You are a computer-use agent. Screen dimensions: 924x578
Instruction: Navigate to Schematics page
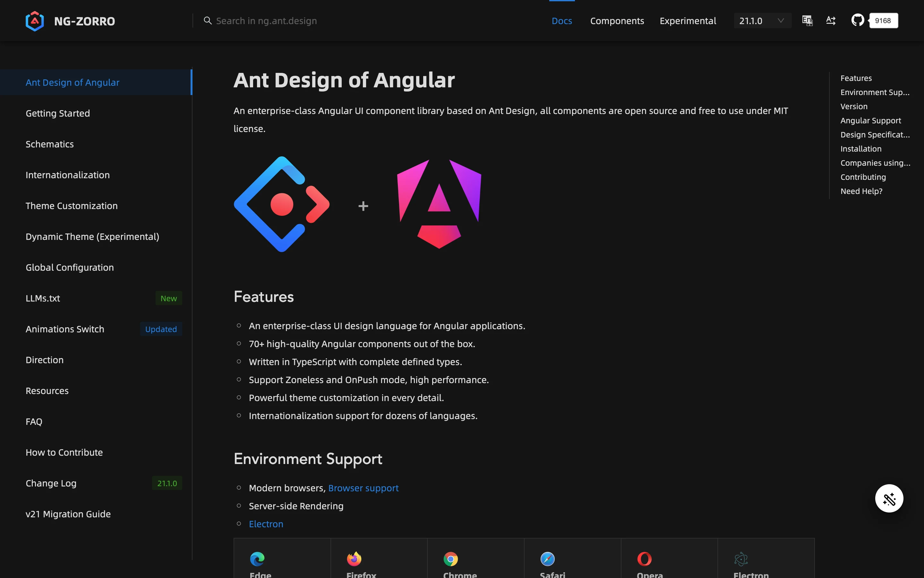(x=96, y=144)
